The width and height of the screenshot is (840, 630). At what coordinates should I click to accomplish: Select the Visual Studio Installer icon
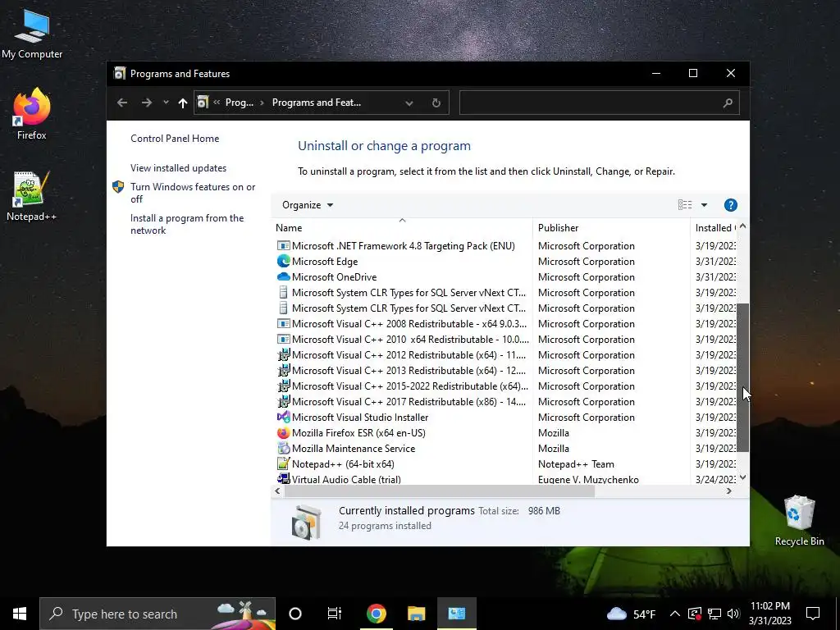(283, 417)
